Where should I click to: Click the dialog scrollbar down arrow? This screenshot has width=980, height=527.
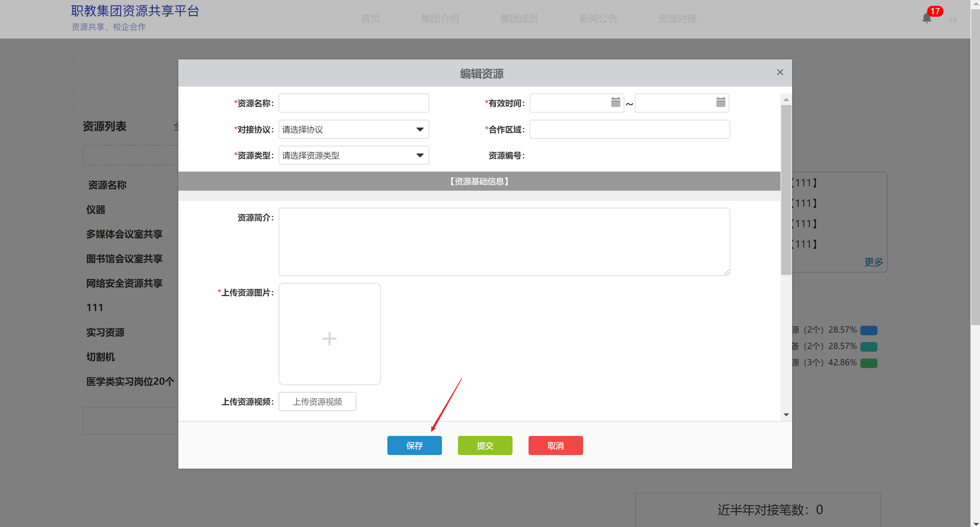pos(786,414)
